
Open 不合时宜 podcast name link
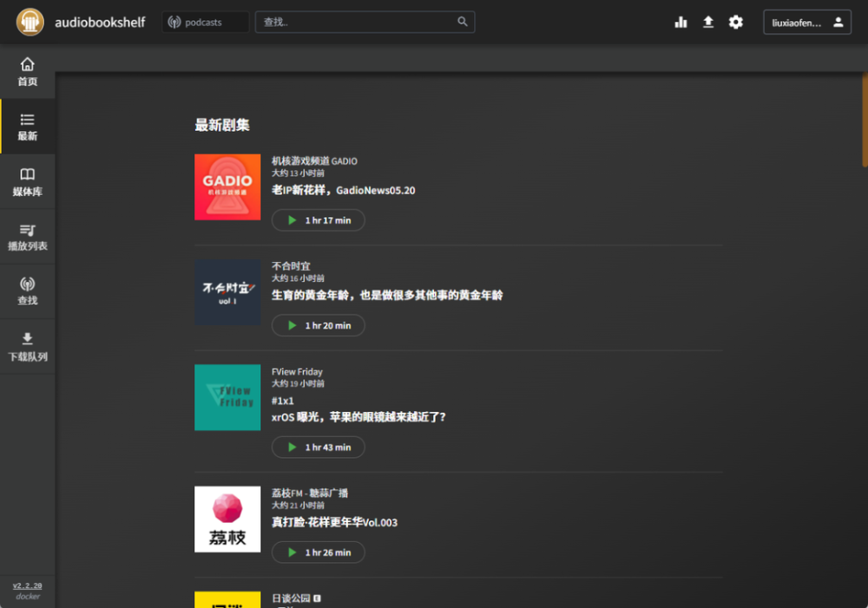tap(291, 266)
